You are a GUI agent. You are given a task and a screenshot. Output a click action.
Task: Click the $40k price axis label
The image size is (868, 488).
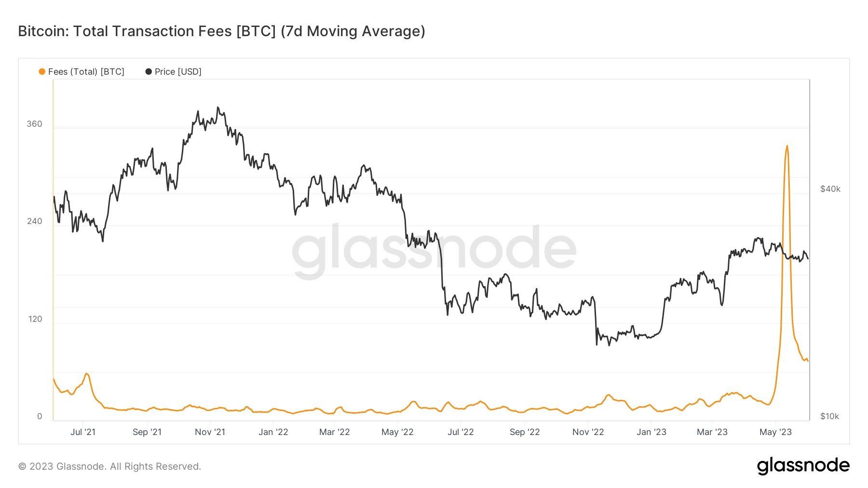point(830,189)
